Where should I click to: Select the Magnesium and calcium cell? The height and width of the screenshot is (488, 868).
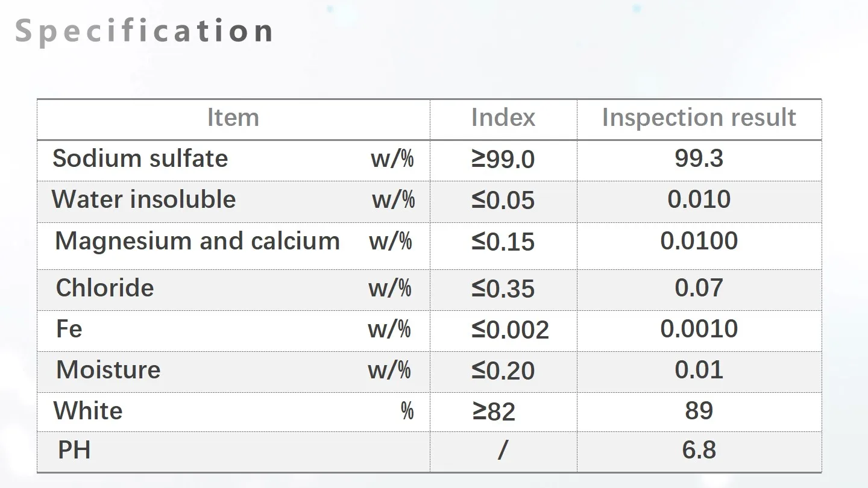tap(197, 241)
